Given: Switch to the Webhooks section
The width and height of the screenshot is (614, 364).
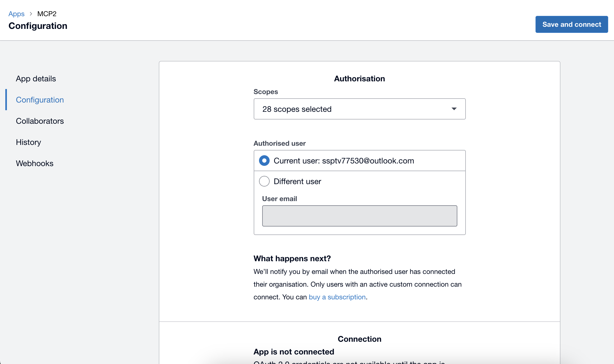Looking at the screenshot, I should click(x=34, y=163).
